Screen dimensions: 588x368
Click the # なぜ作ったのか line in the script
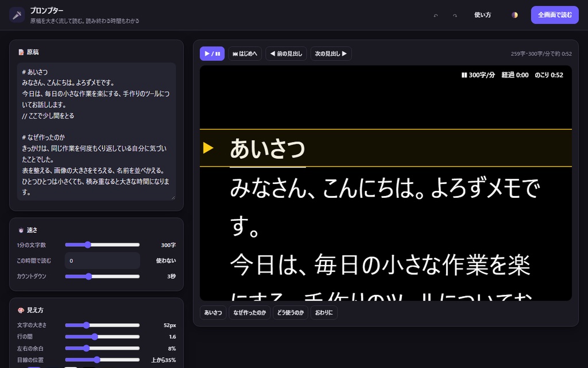44,137
